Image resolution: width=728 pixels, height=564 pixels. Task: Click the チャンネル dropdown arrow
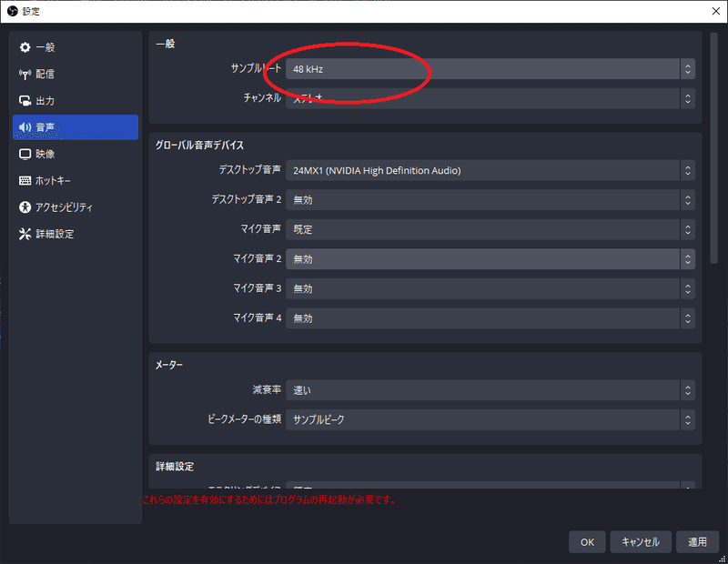point(688,98)
